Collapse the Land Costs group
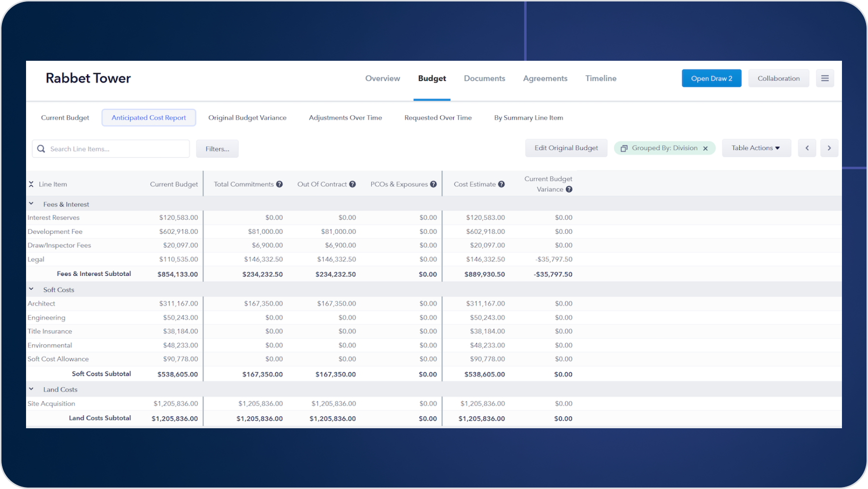The image size is (868, 489). (31, 389)
